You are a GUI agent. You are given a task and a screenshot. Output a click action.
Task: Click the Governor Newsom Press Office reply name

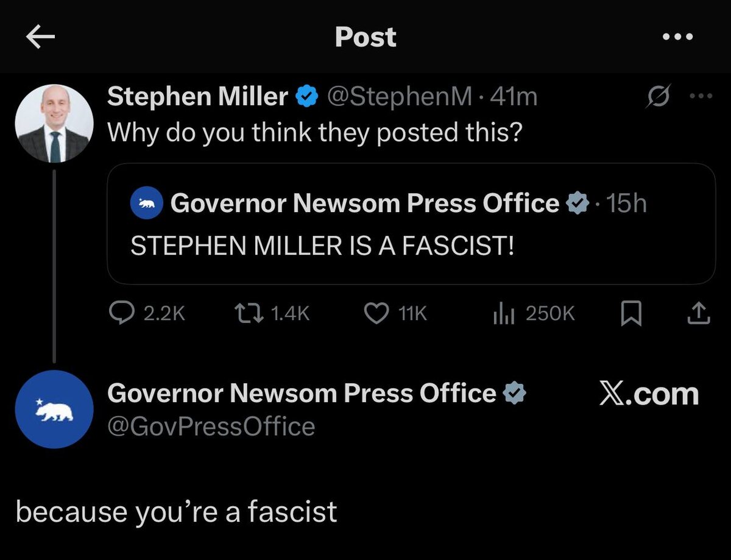[x=302, y=394]
